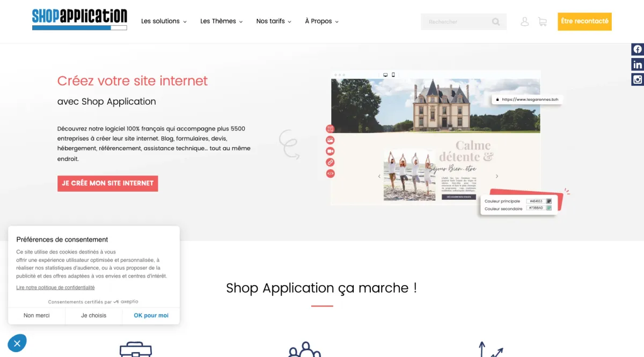The image size is (644, 357).
Task: Open Lire notre politique de confidentialité link
Action: pos(55,288)
